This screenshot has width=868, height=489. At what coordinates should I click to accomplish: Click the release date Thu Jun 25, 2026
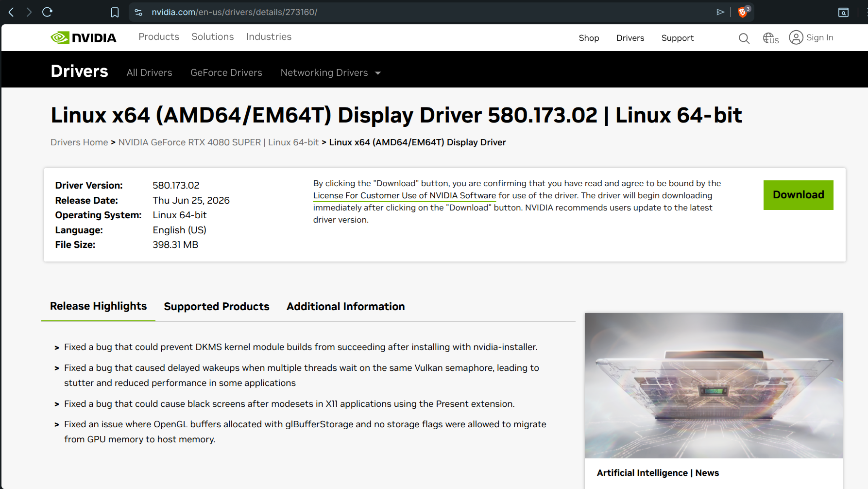(x=191, y=200)
